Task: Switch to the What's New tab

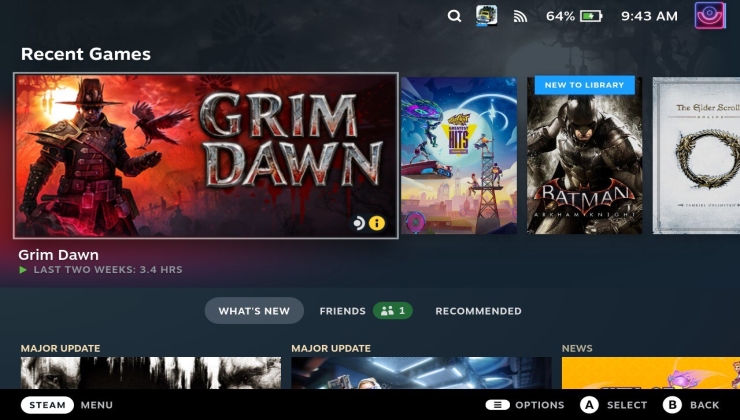Action: [254, 311]
